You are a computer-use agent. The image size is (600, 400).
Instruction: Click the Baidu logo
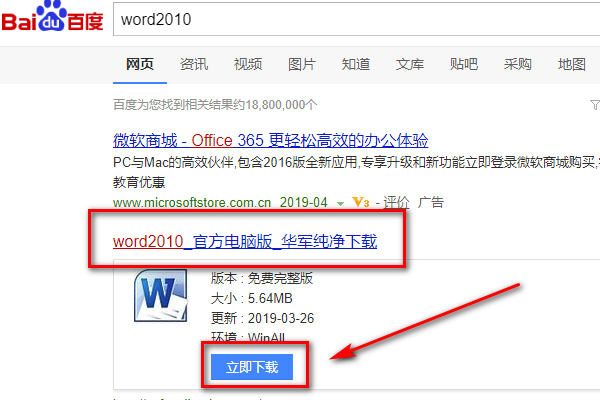(x=53, y=17)
